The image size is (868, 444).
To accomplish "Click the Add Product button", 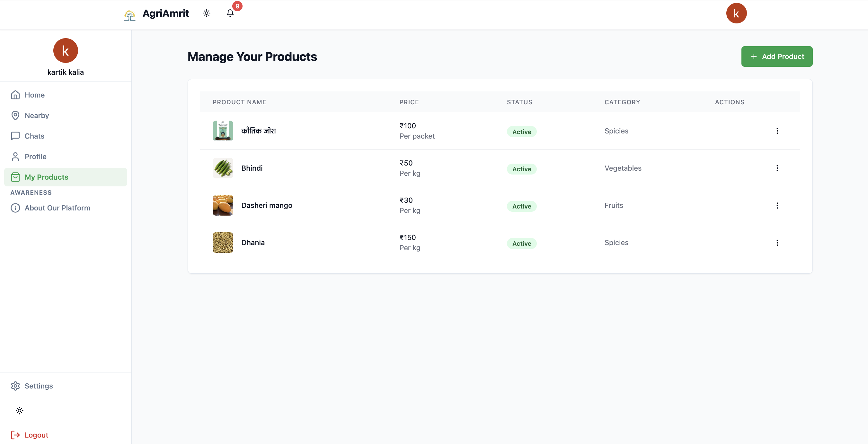I will point(777,56).
